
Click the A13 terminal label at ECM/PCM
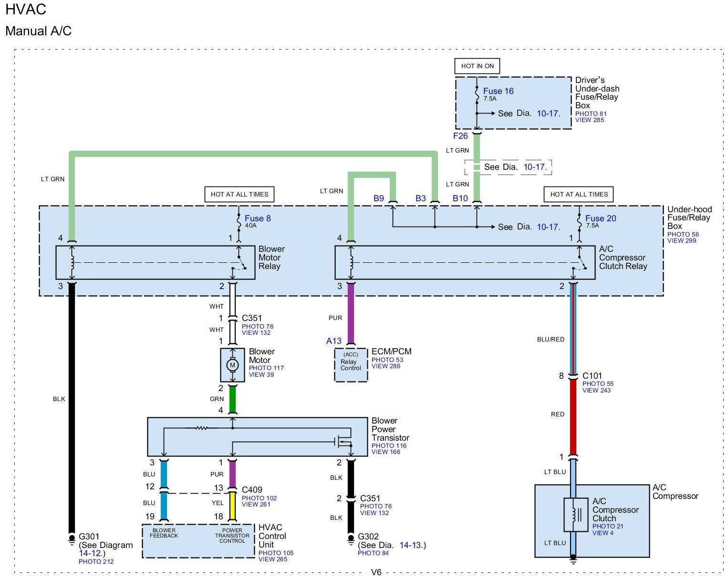click(x=334, y=341)
